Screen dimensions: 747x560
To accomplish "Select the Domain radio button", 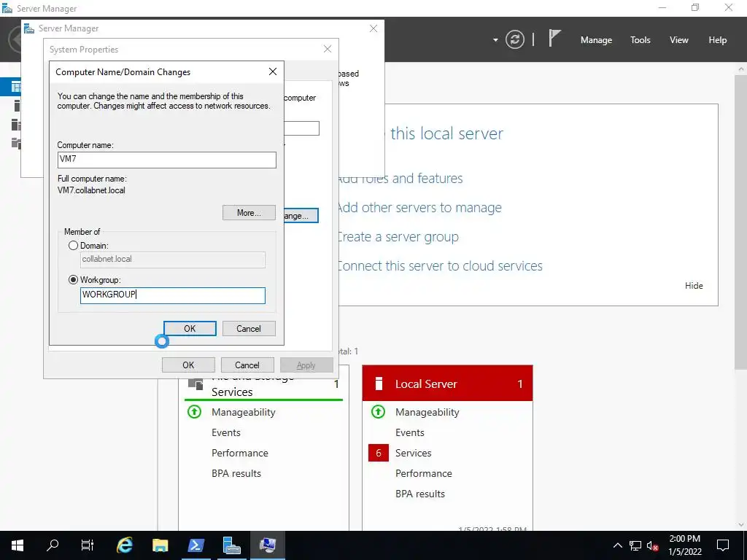I will click(73, 246).
